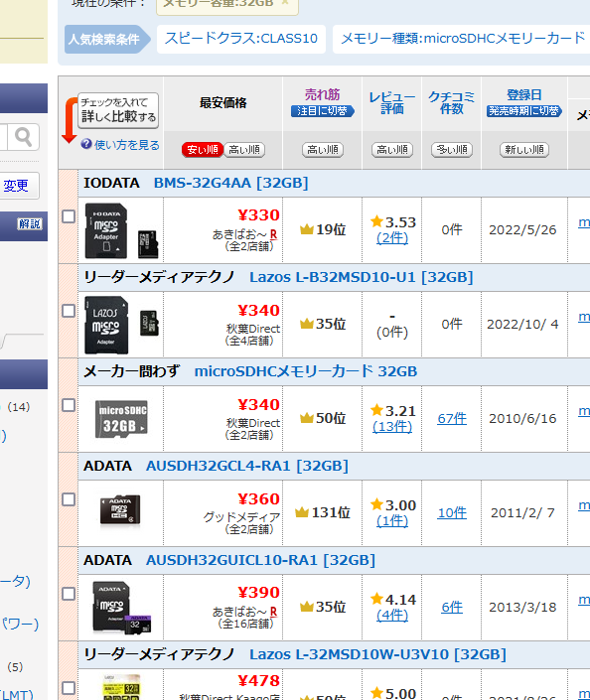
Task: Click the あきばお～ shop name under ¥330
Action: point(239,234)
